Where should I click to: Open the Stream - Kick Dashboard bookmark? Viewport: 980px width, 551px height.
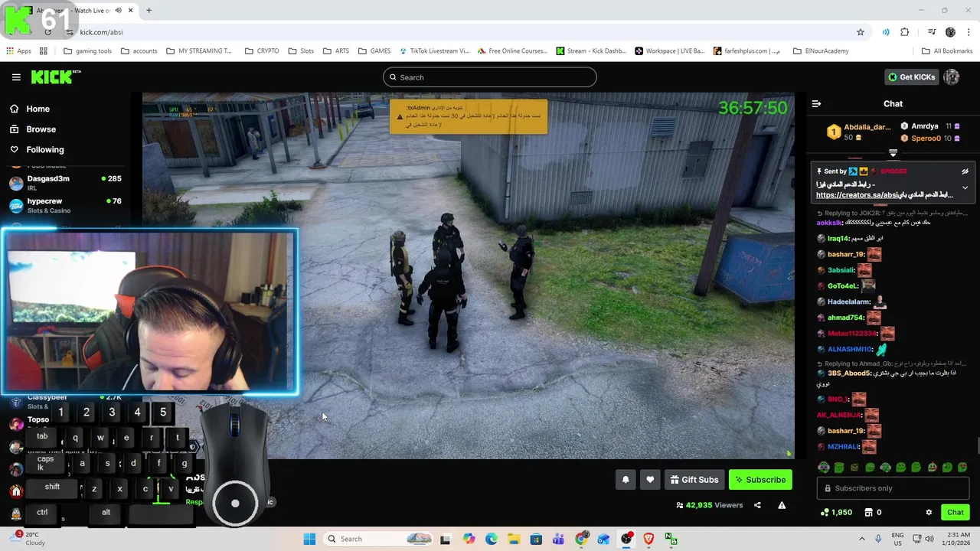click(x=591, y=51)
